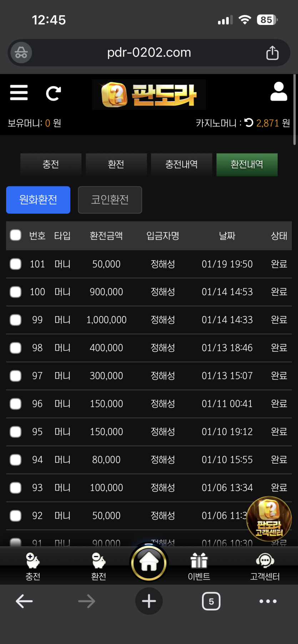Open the hamburger menu
Viewport: 298px width, 644px height.
[19, 93]
